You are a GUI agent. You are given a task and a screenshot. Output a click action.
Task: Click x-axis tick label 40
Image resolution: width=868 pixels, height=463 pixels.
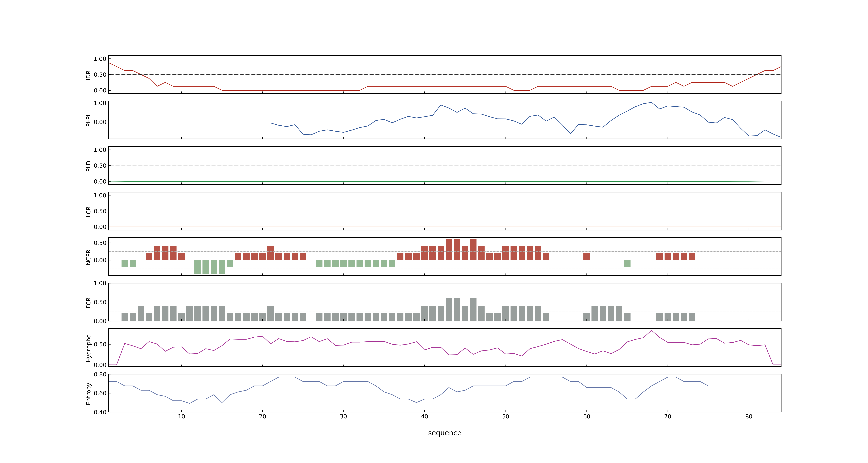425,416
